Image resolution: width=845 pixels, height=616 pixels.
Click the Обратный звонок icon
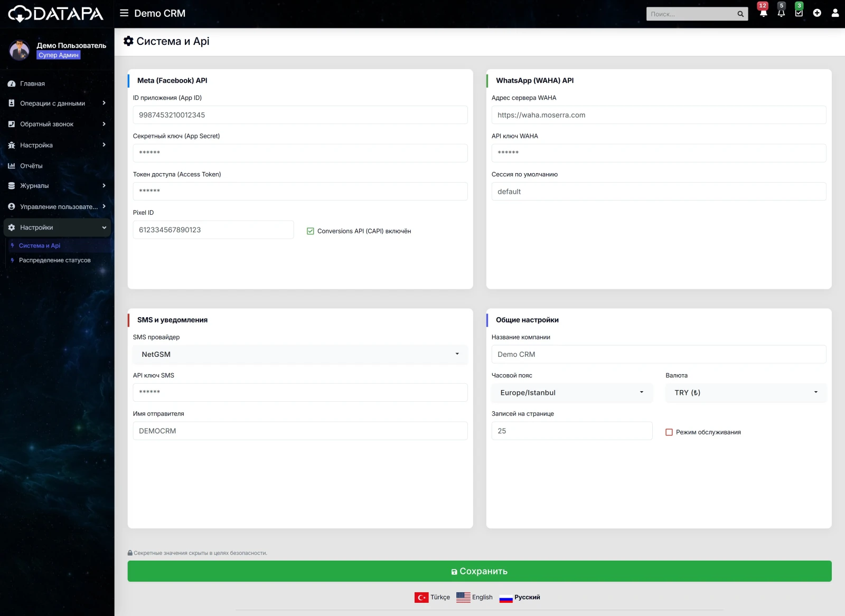pyautogui.click(x=12, y=124)
